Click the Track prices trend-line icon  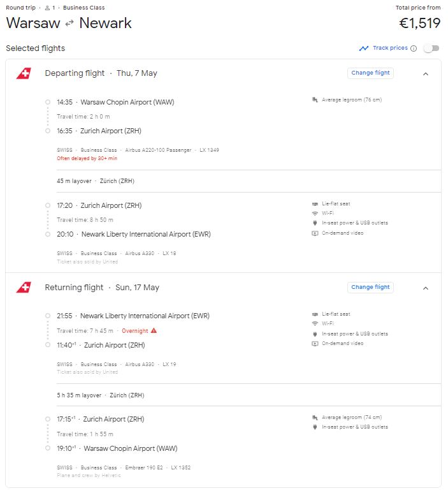[x=364, y=48]
